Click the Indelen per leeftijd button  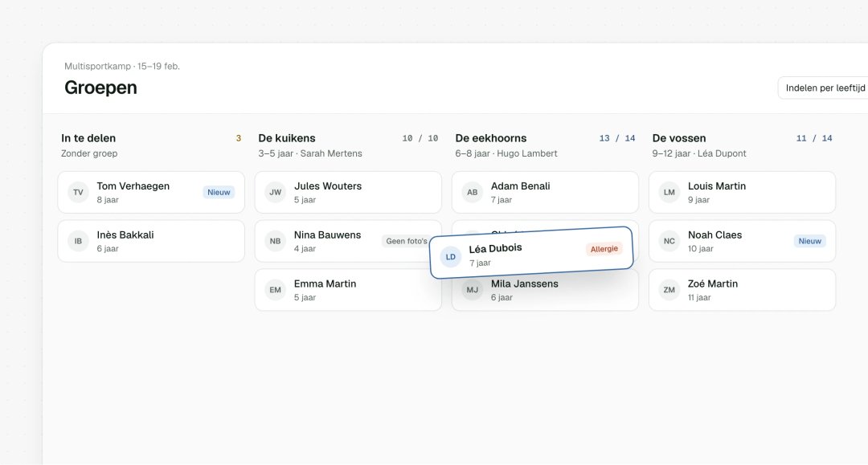click(825, 88)
